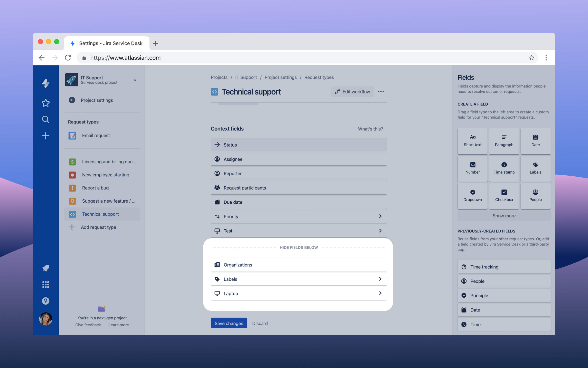Click the Learn more link
588x368 pixels.
coord(119,325)
